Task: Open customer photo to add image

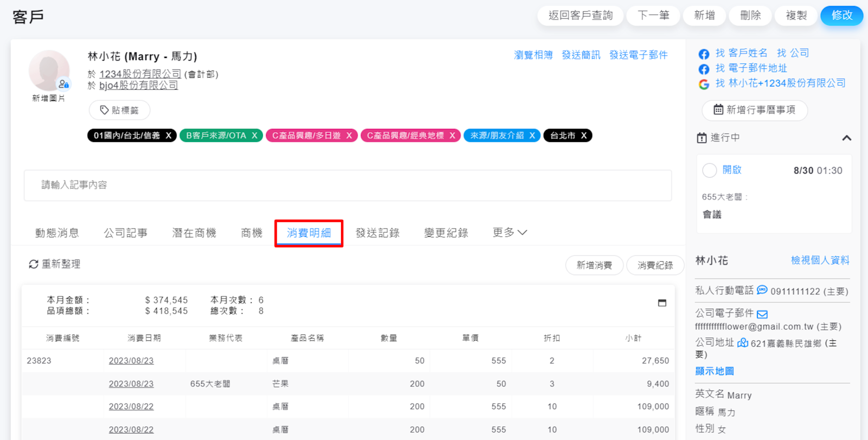Action: click(x=49, y=72)
